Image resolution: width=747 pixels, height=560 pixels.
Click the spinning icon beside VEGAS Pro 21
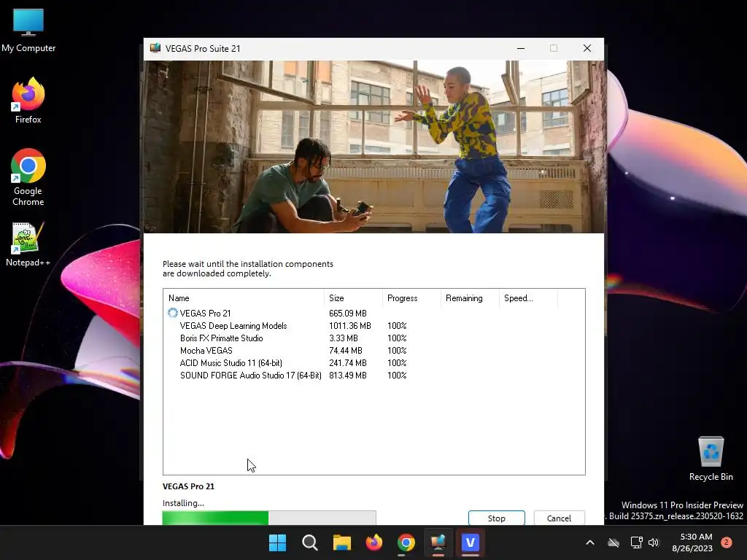pos(172,313)
